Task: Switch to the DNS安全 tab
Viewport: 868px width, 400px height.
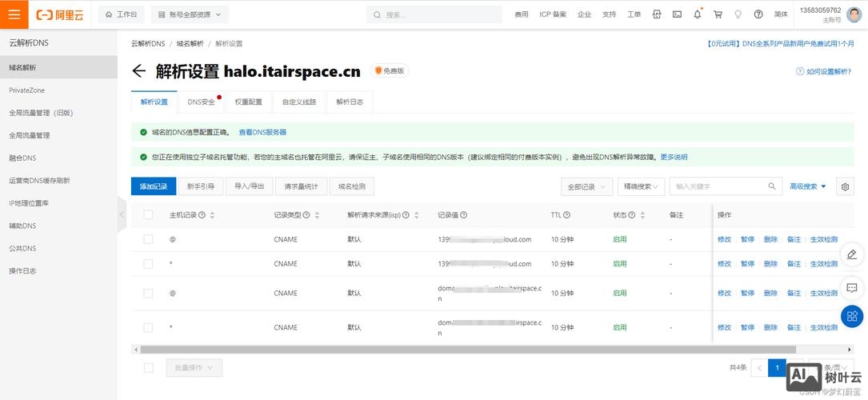Action: click(x=202, y=102)
